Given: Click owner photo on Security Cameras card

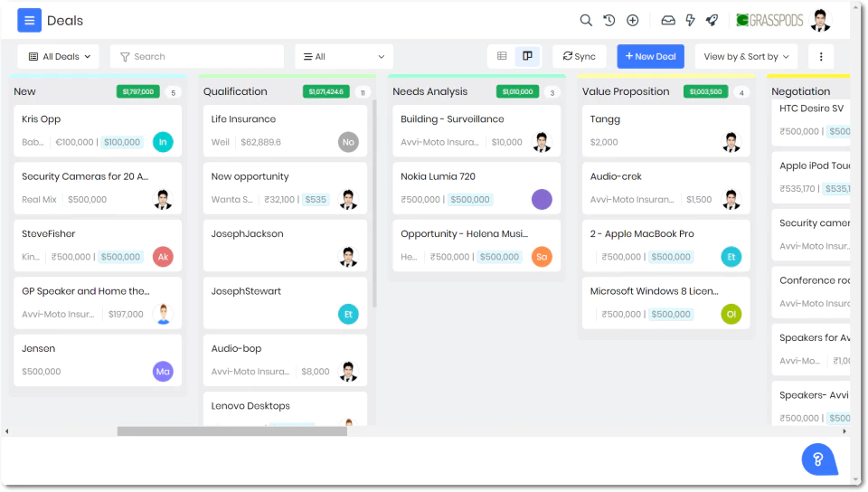Looking at the screenshot, I should coord(163,199).
